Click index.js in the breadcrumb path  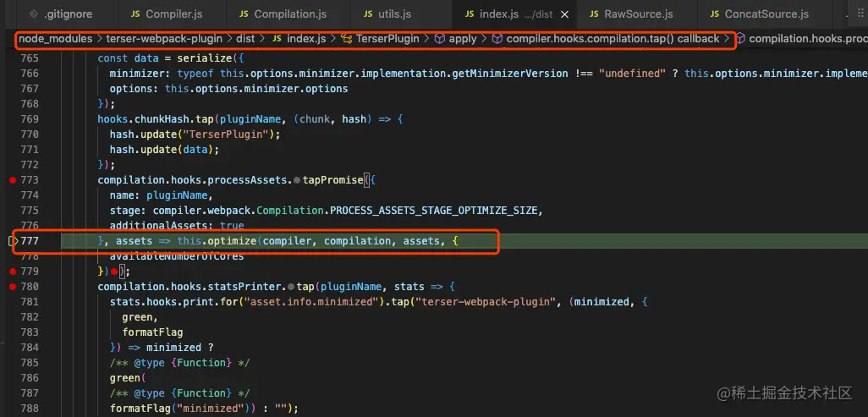[x=306, y=39]
